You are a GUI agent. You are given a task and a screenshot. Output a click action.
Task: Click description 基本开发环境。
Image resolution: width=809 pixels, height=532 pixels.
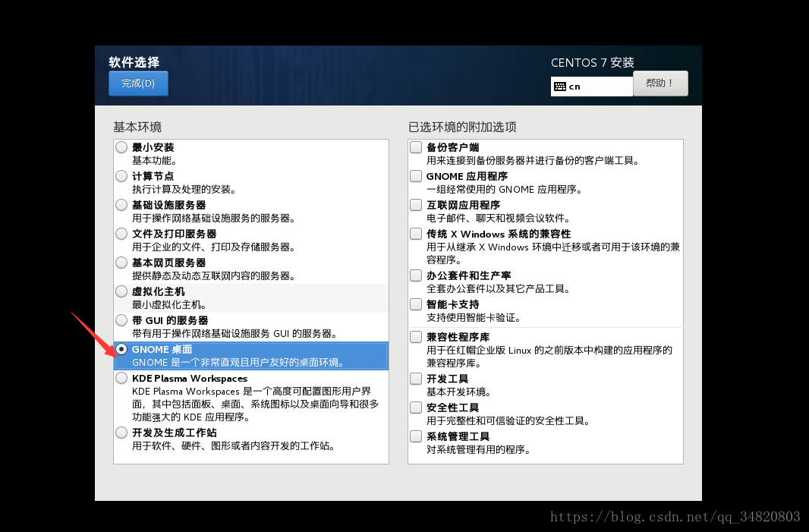pos(458,392)
